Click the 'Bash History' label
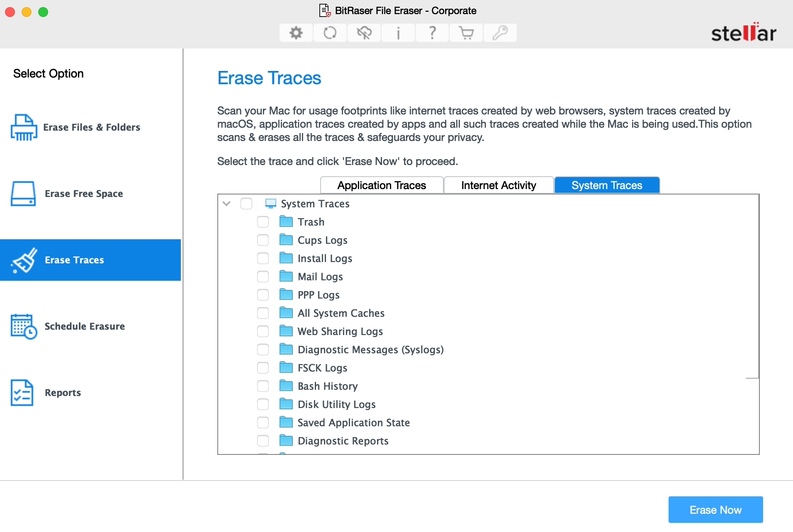The width and height of the screenshot is (793, 532). (x=328, y=386)
